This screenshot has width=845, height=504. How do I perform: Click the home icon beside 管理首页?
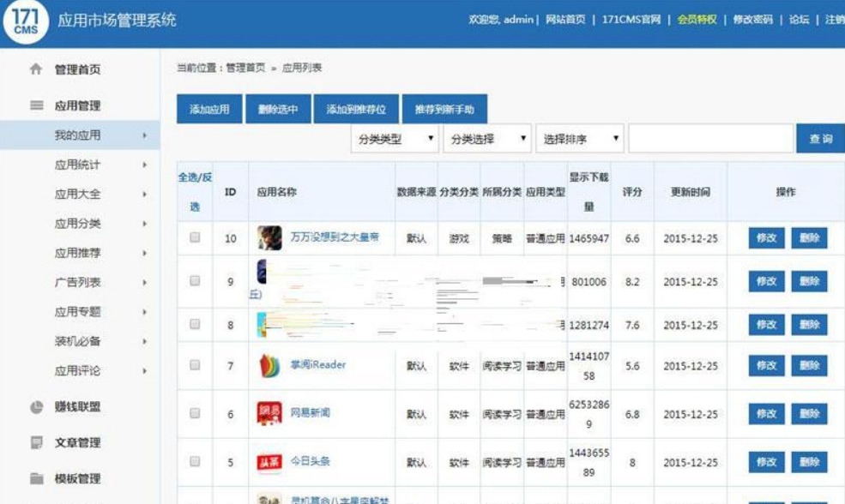coord(36,69)
